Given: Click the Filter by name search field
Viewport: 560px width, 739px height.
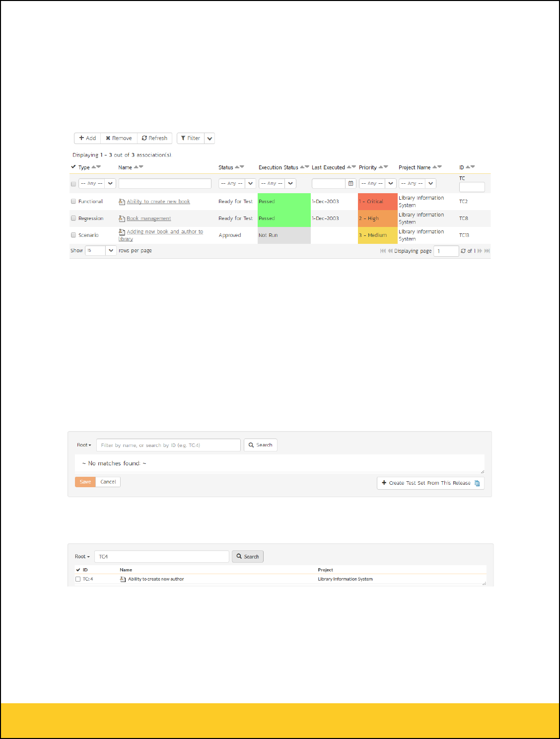Looking at the screenshot, I should click(x=168, y=445).
